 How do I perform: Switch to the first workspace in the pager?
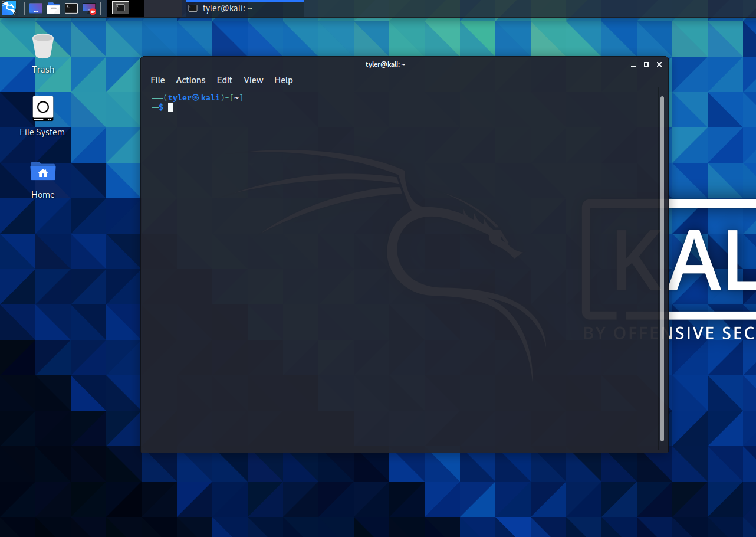(x=121, y=8)
